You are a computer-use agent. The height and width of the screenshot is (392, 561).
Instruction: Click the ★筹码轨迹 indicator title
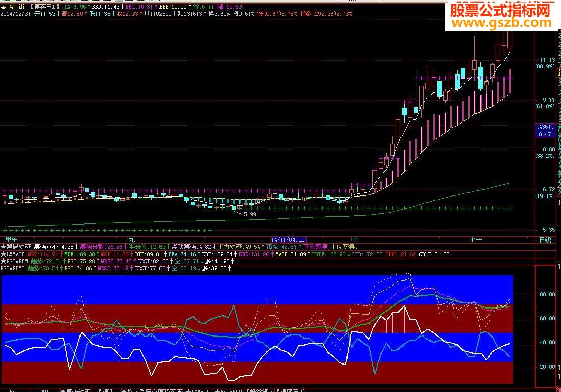[16, 247]
